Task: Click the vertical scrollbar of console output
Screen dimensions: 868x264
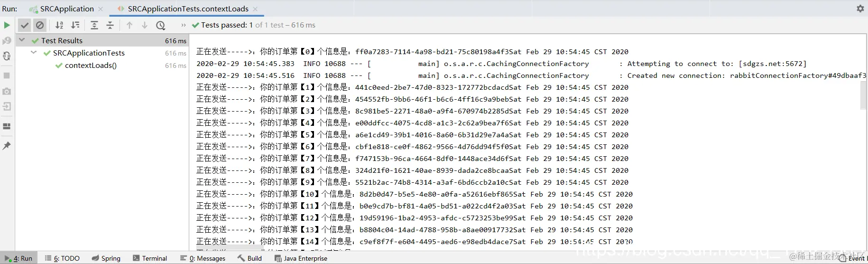Action: pos(863,96)
